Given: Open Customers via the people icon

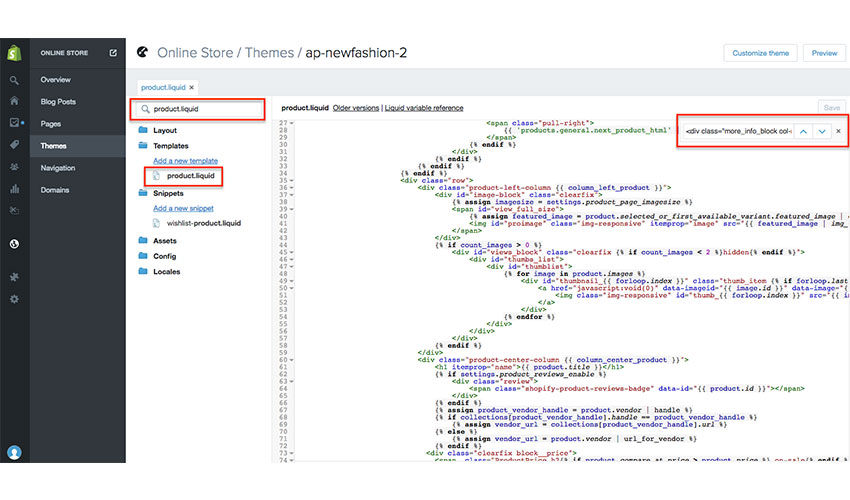Looking at the screenshot, I should 14,166.
